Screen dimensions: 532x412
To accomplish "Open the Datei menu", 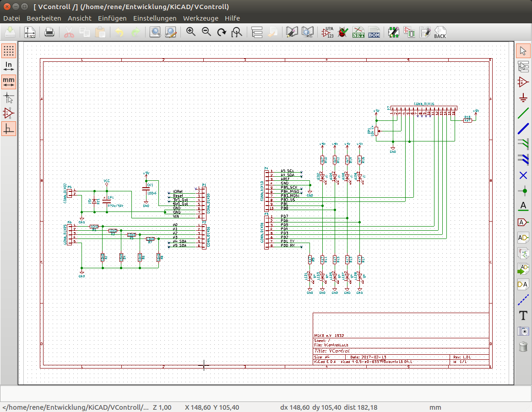I will point(12,18).
